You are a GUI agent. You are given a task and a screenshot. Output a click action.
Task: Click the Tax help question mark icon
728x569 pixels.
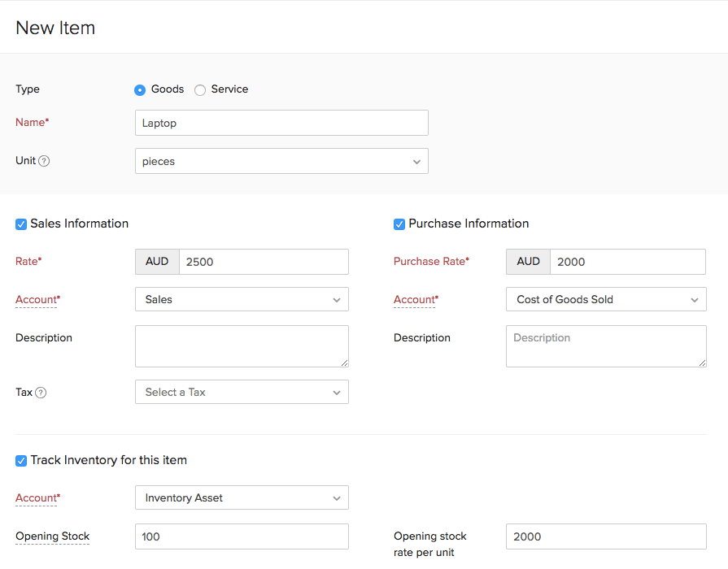pyautogui.click(x=41, y=393)
